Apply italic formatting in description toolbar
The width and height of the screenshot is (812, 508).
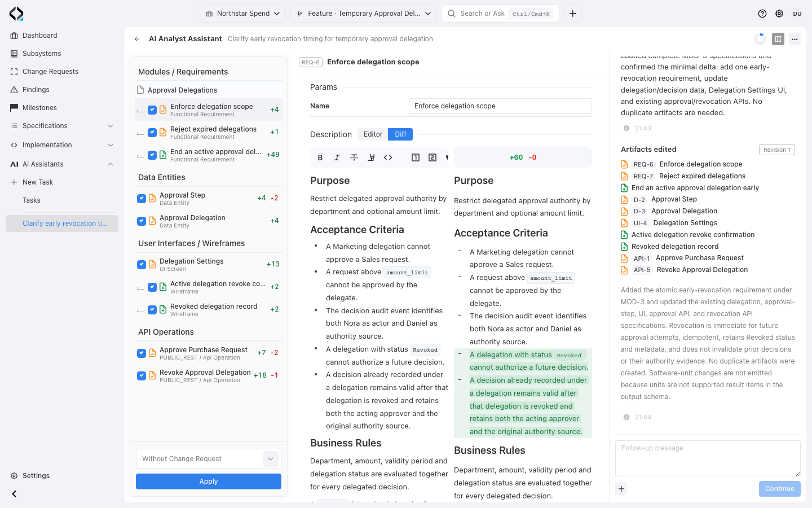click(337, 157)
